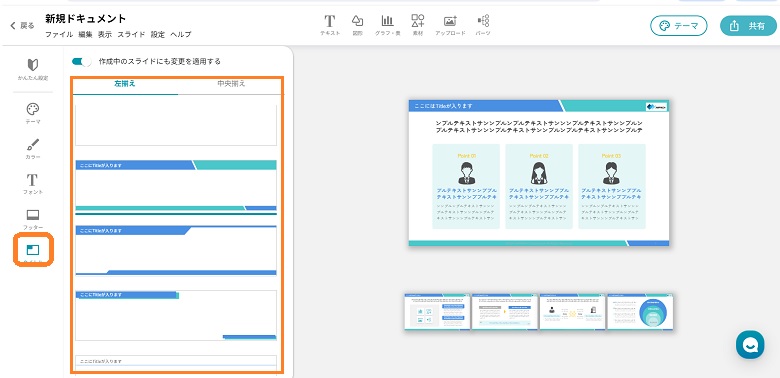This screenshot has width=780, height=378.
Task: Toggle 作成中のスライドにも変更を適用する switch
Action: (x=82, y=61)
